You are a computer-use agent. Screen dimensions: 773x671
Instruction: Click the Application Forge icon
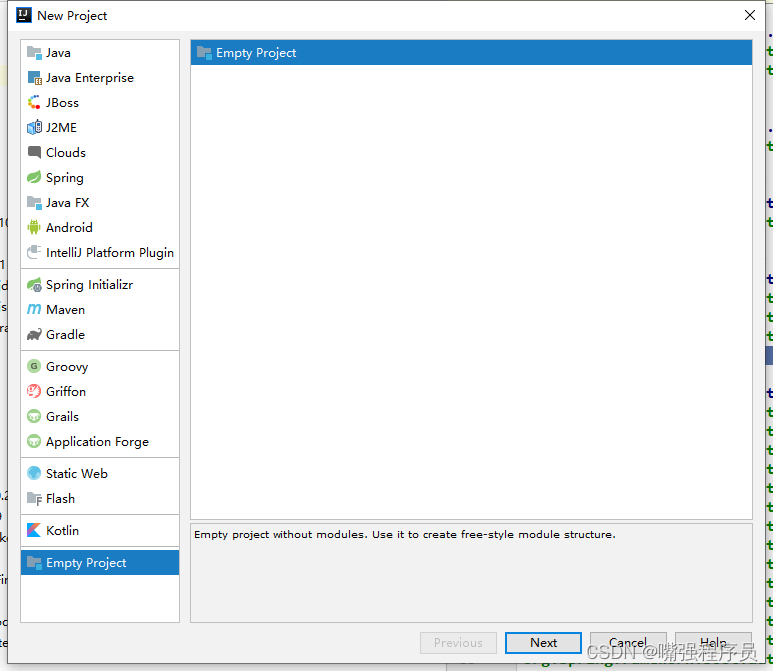pos(34,441)
